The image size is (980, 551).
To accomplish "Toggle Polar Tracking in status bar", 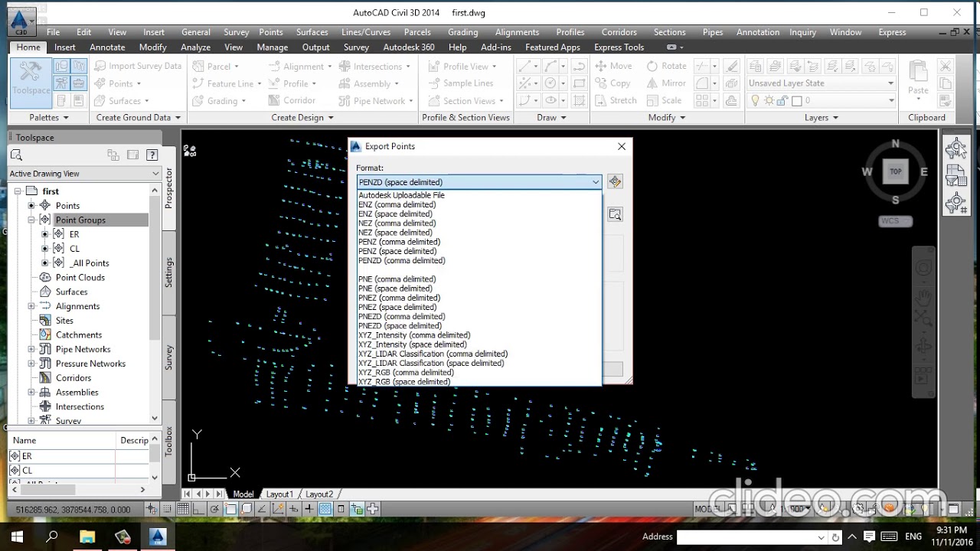I will tap(214, 509).
